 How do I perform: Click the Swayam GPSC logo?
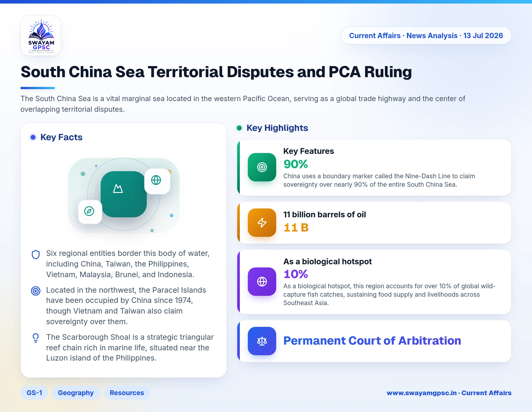(41, 35)
